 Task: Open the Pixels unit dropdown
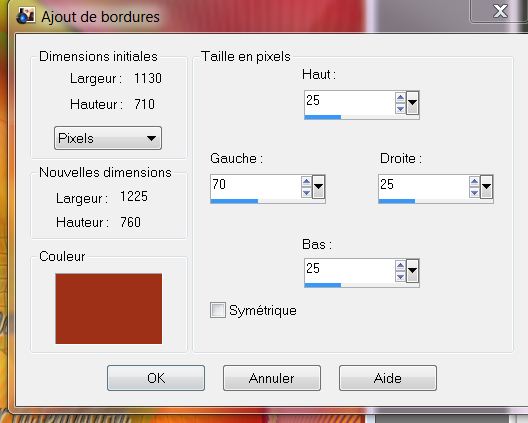[108, 138]
